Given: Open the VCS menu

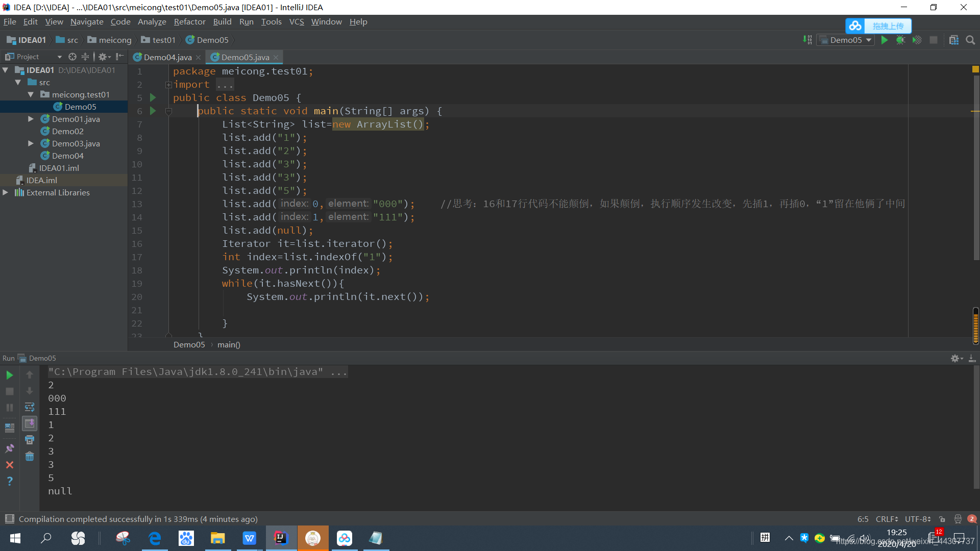Looking at the screenshot, I should (297, 21).
